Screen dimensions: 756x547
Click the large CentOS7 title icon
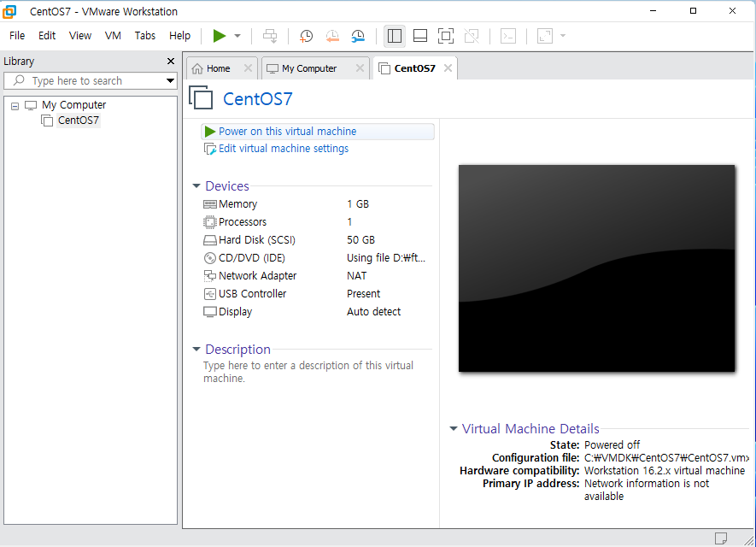pos(201,97)
